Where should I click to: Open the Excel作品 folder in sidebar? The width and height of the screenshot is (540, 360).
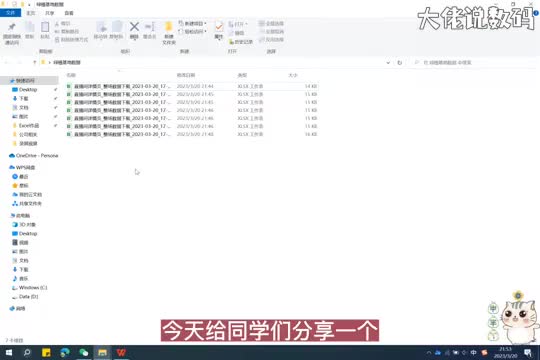point(29,125)
